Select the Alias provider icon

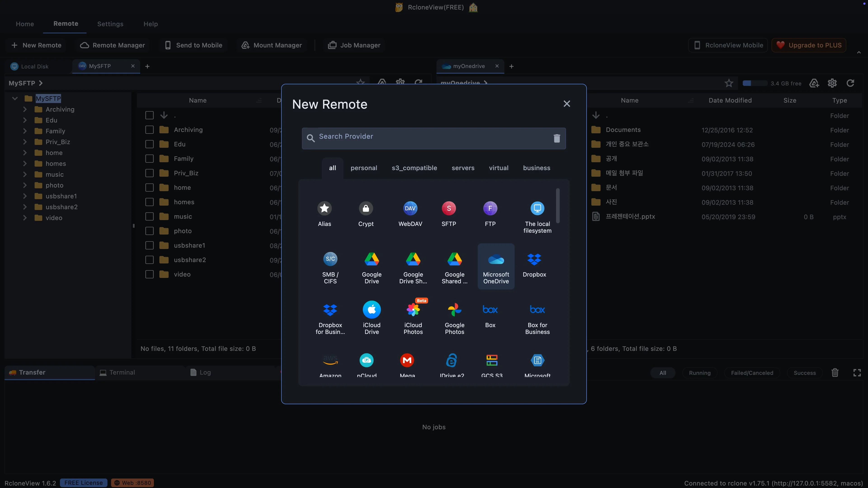coord(324,209)
